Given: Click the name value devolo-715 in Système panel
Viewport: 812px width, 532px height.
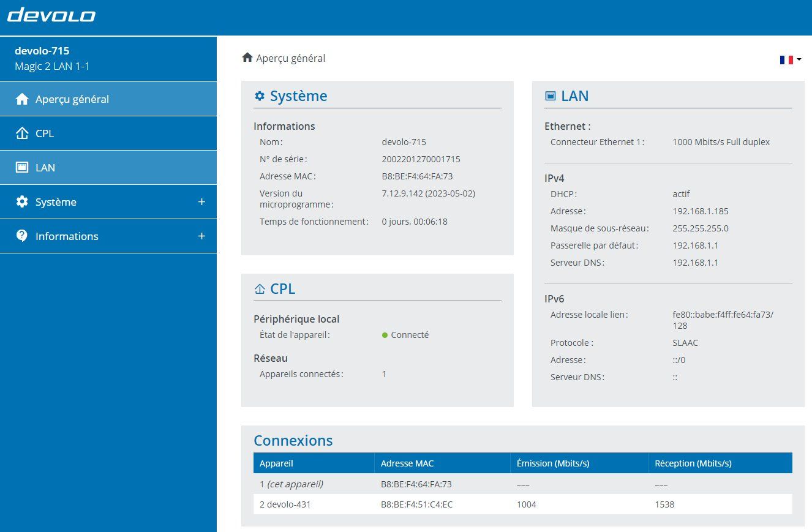Looking at the screenshot, I should pyautogui.click(x=404, y=142).
